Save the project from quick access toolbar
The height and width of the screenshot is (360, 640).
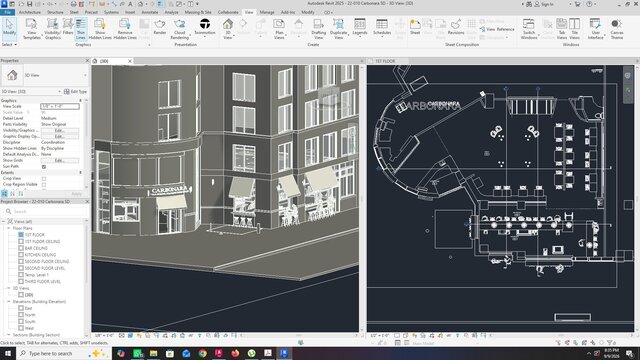tap(29, 4)
